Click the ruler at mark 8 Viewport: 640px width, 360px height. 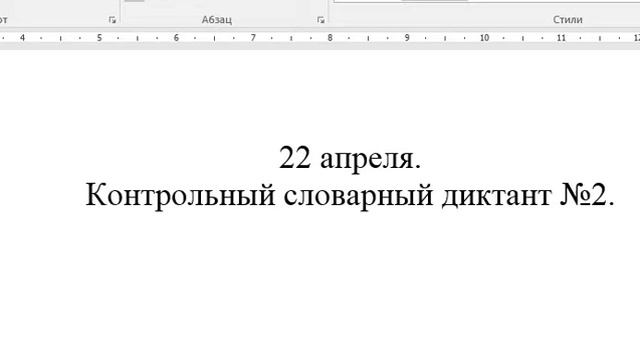(x=330, y=38)
